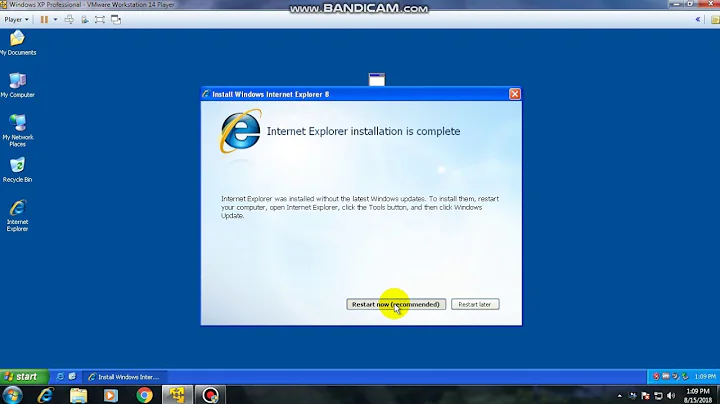Screen dimensions: 720x404
Task: Expand the power options dropdown arrow
Action: 56,20
